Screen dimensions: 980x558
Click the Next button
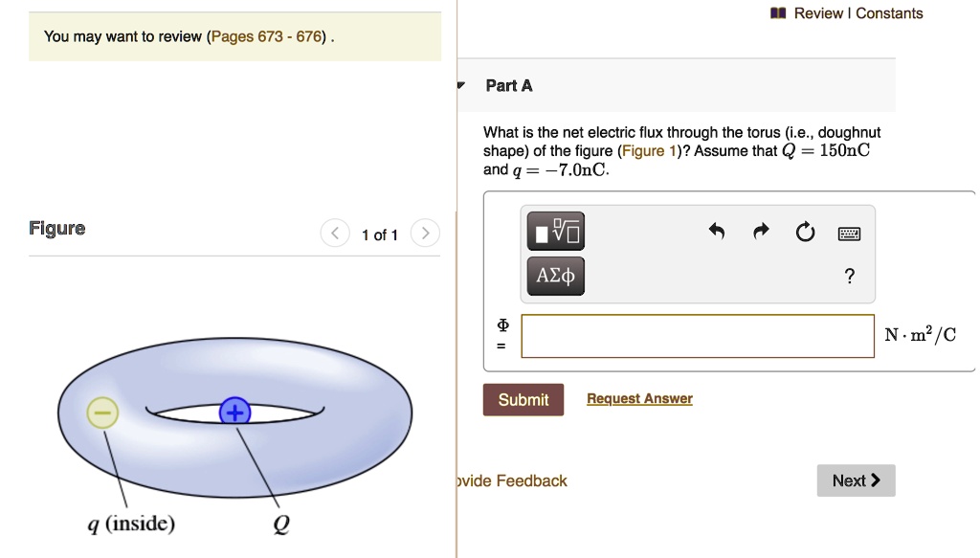(856, 480)
